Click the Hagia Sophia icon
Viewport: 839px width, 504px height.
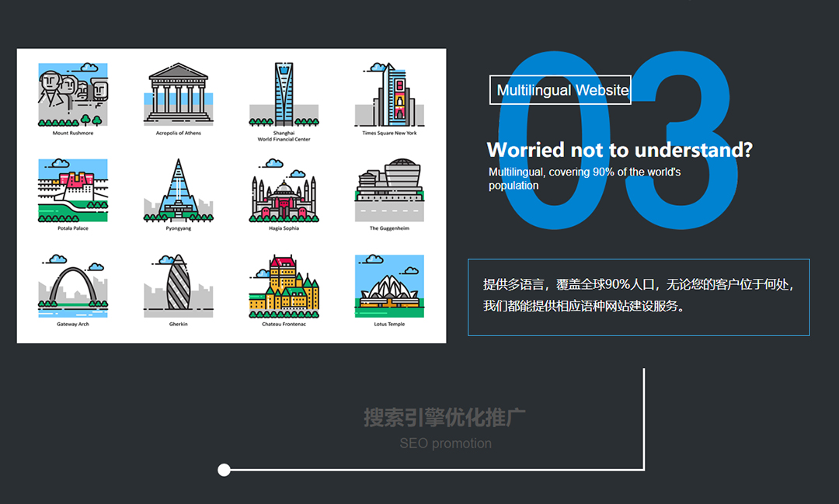pos(284,190)
